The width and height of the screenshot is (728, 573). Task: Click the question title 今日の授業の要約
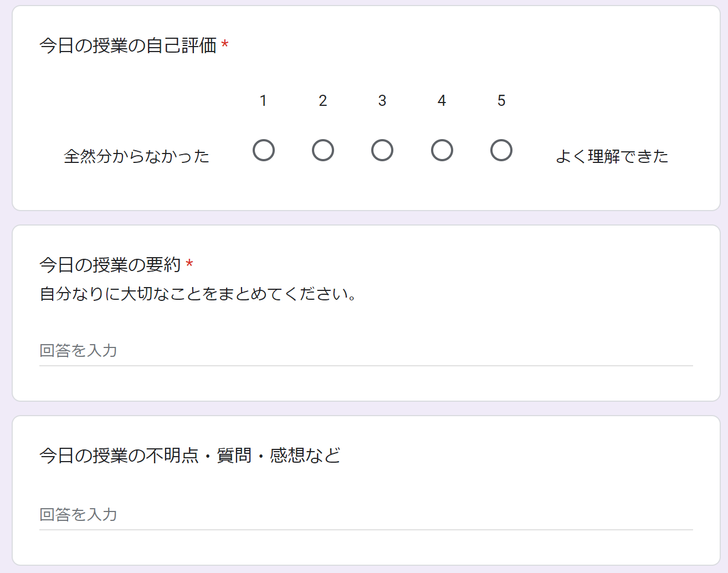(110, 265)
